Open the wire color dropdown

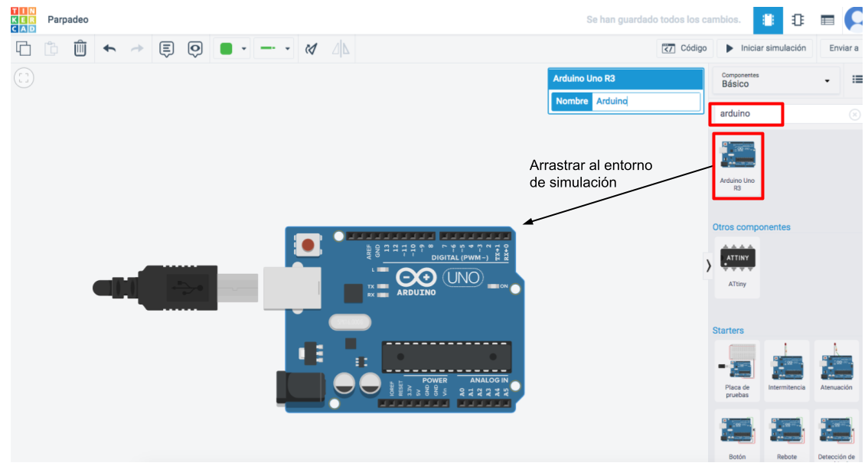pyautogui.click(x=244, y=49)
